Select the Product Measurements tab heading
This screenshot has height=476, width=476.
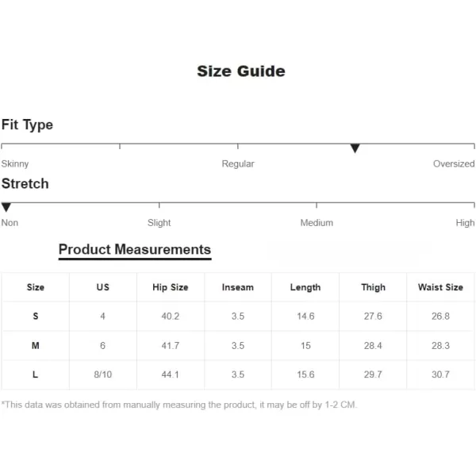point(135,250)
